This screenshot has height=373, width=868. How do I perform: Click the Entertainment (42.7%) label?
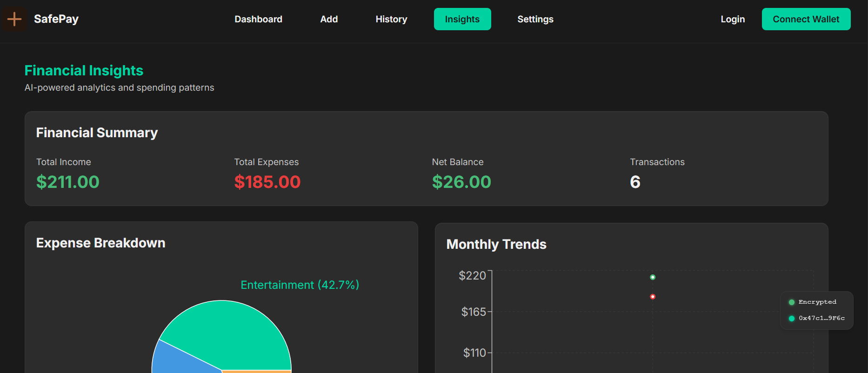click(300, 285)
